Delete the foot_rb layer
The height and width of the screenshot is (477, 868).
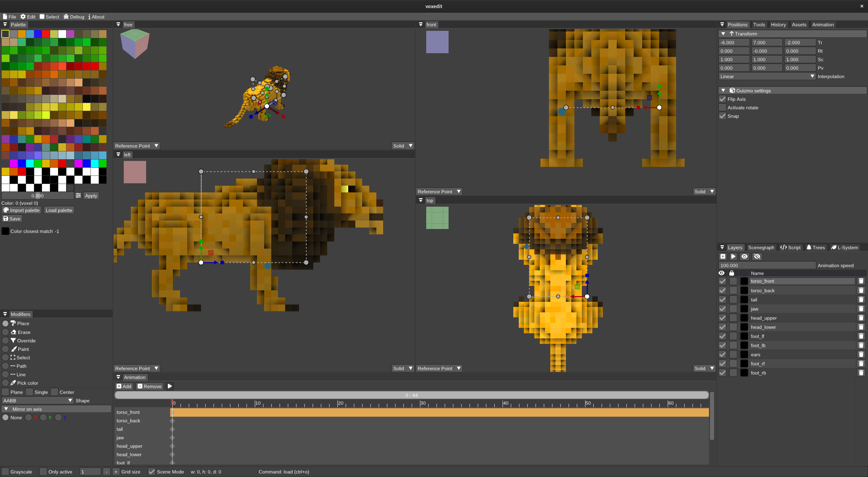[861, 373]
